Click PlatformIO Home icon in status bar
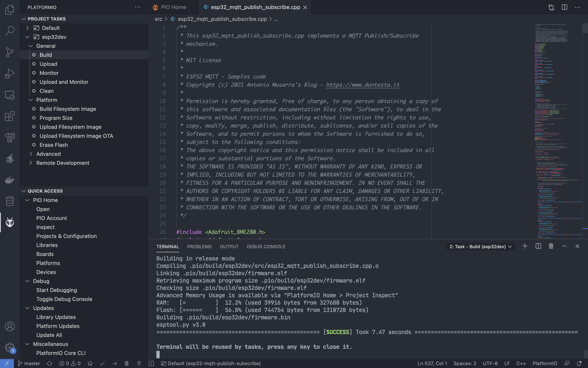This screenshot has width=588, height=368. [90, 363]
